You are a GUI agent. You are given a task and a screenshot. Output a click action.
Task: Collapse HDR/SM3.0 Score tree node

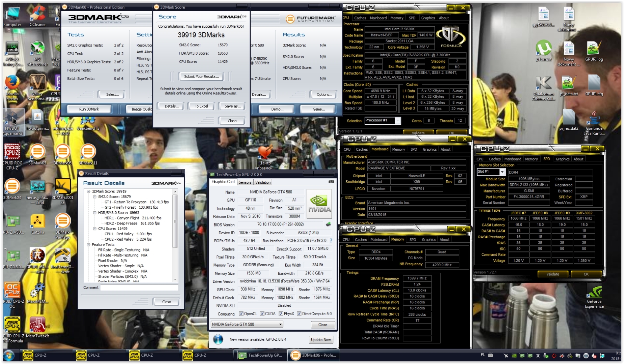pyautogui.click(x=95, y=213)
